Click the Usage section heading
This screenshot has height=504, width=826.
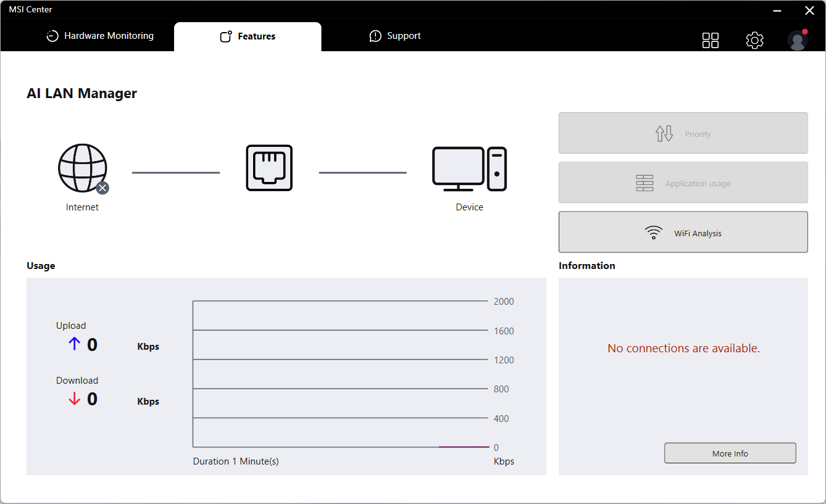click(x=41, y=266)
